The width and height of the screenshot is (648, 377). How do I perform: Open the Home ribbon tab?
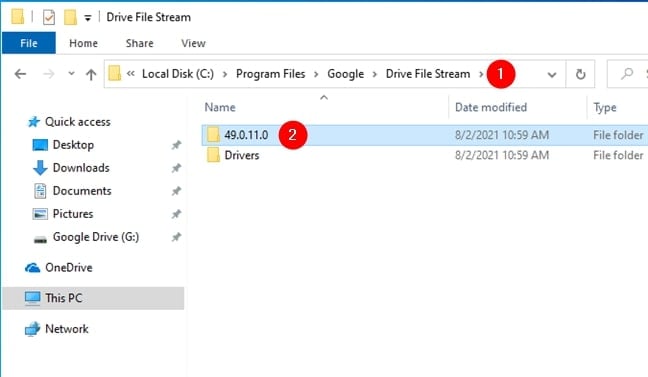tap(83, 43)
